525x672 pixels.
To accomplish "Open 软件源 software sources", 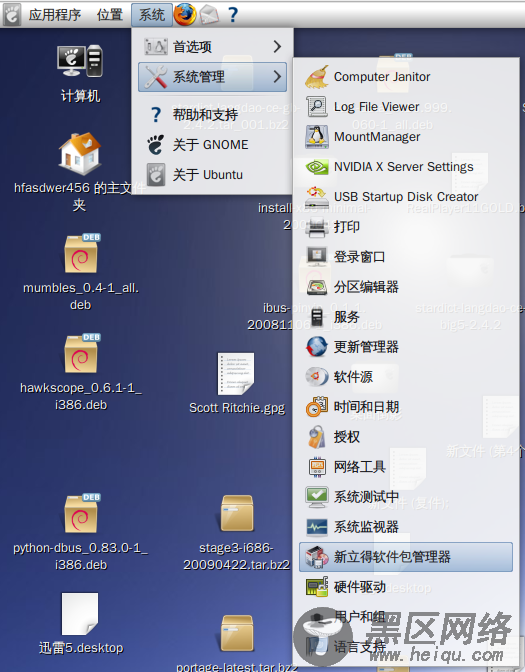I will tap(405, 377).
